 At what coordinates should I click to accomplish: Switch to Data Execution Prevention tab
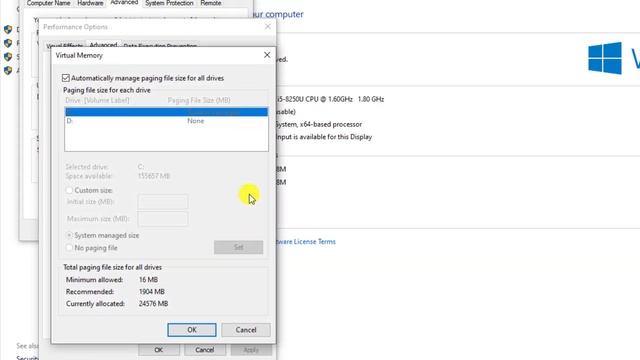point(160,46)
